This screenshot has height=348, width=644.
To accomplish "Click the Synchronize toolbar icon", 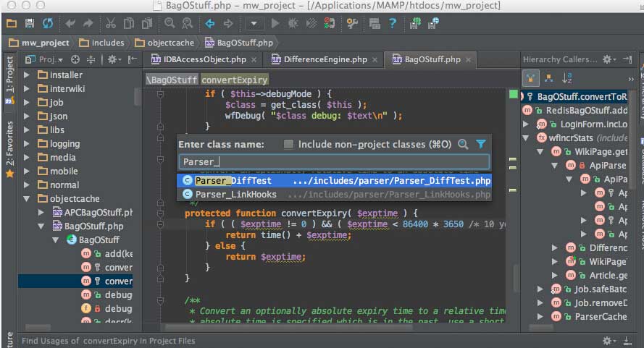I will tap(48, 23).
